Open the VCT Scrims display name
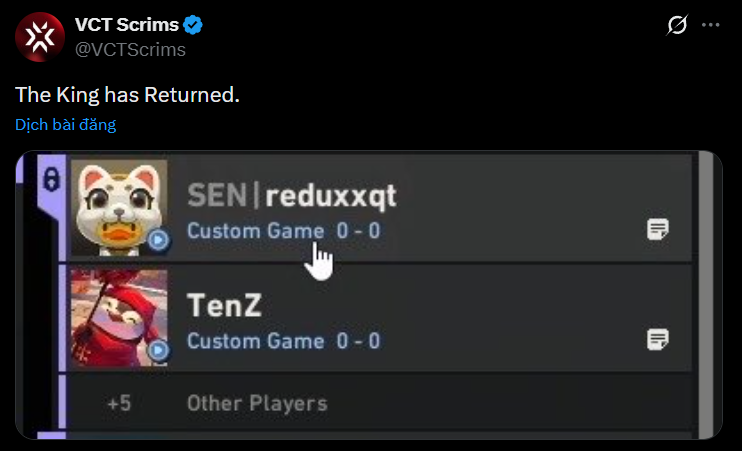 tap(126, 26)
